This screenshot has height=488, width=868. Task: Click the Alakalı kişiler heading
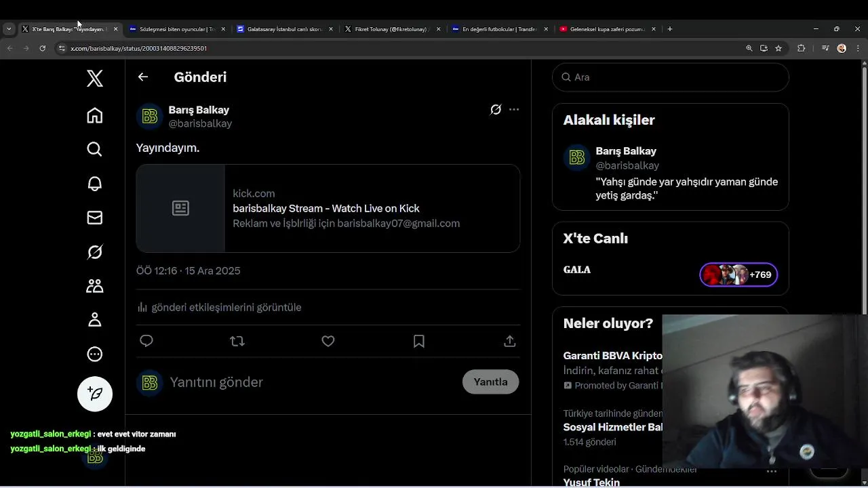pyautogui.click(x=609, y=120)
